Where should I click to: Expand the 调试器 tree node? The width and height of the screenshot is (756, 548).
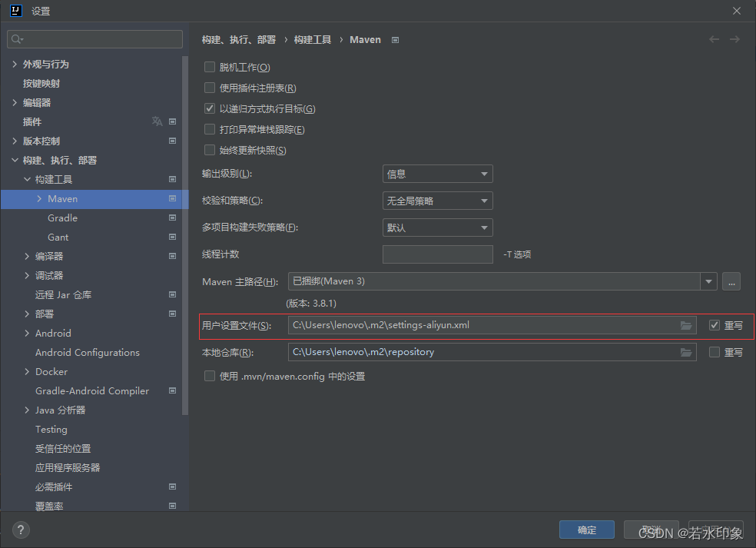coord(27,275)
